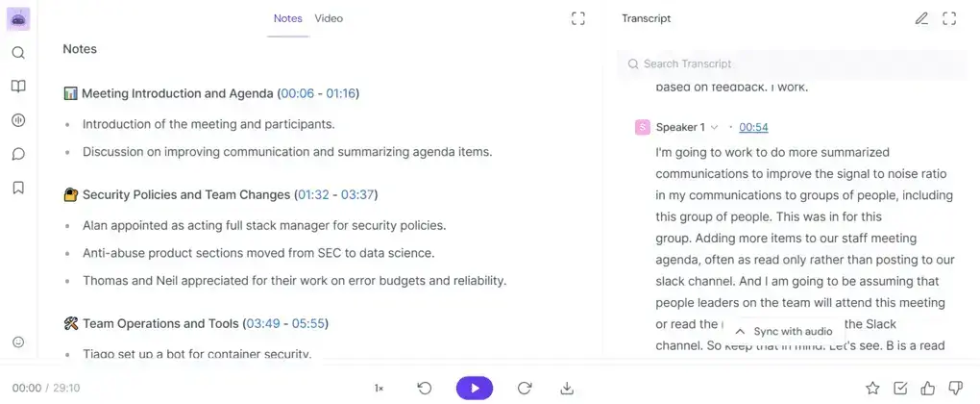
Task: Jump to 01:32 in Security Policies section
Action: (x=313, y=194)
